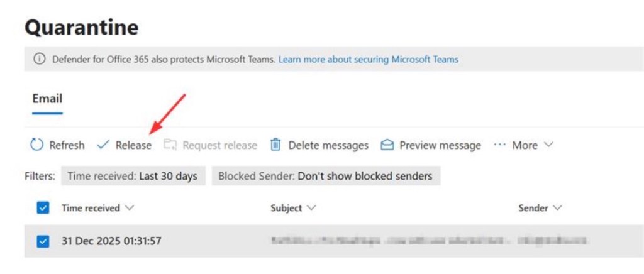This screenshot has width=644, height=274.
Task: Open Learn more about securing Teams link
Action: (369, 59)
